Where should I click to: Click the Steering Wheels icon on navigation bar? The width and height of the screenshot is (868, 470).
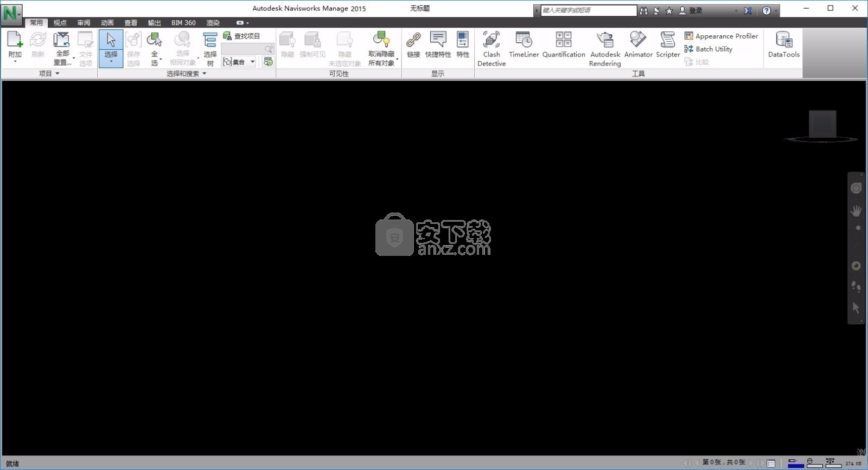coord(856,188)
